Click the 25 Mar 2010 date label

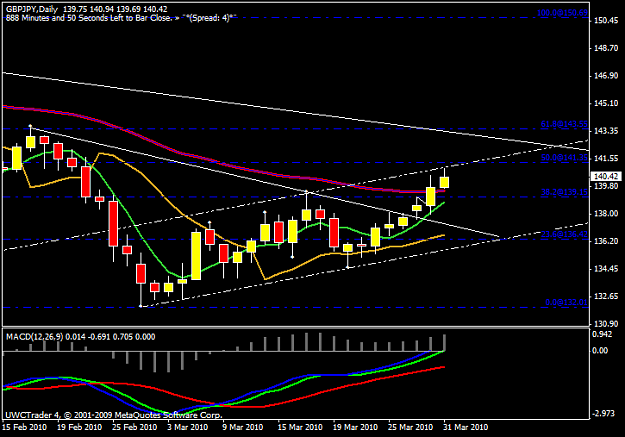coord(410,427)
